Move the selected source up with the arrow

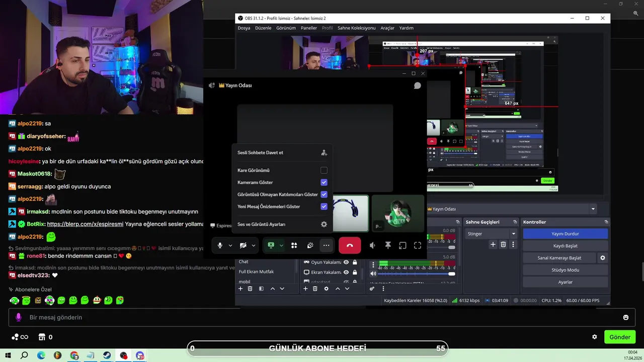coord(338,289)
